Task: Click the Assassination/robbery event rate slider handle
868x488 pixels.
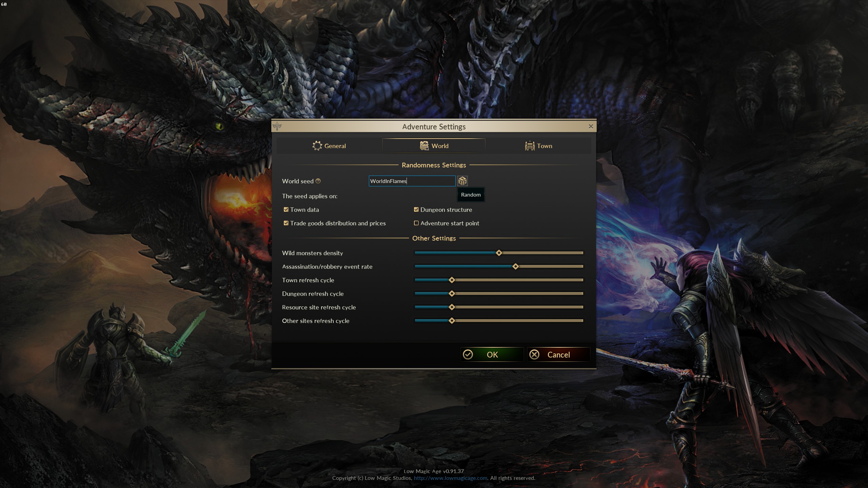Action: pos(515,266)
